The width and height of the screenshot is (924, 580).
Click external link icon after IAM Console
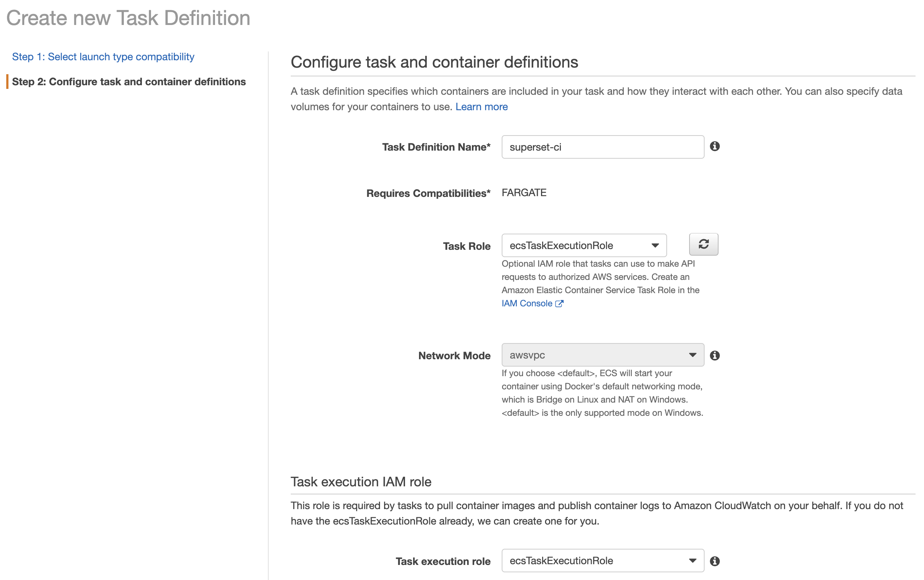560,303
